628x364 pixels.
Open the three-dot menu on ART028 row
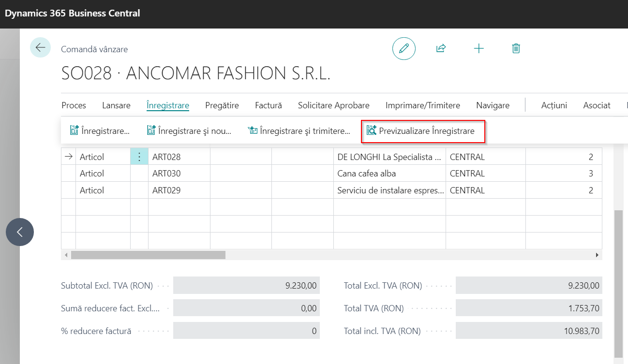pyautogui.click(x=139, y=157)
